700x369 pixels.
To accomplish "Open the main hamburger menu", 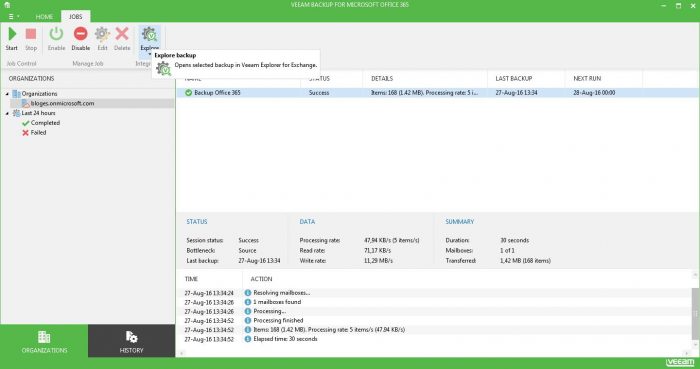I will 12,17.
